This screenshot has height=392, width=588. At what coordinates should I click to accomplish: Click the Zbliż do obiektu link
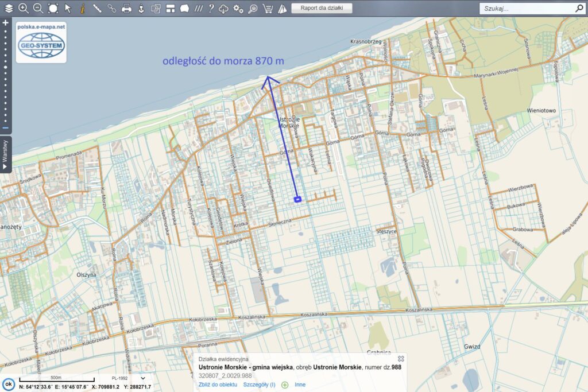(x=218, y=385)
